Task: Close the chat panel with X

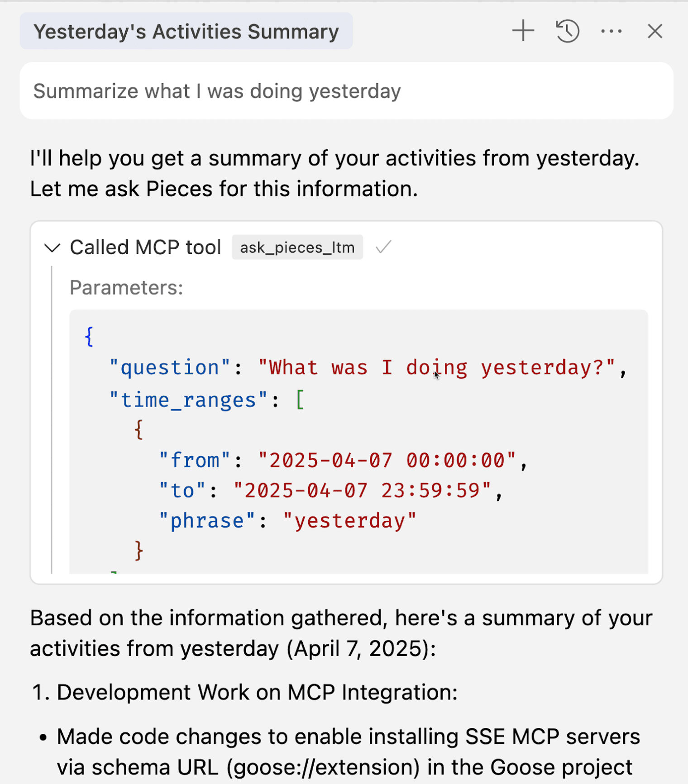Action: pyautogui.click(x=655, y=31)
